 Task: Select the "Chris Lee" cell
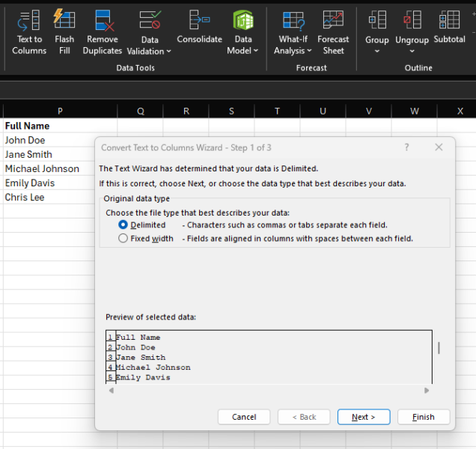tap(49, 197)
